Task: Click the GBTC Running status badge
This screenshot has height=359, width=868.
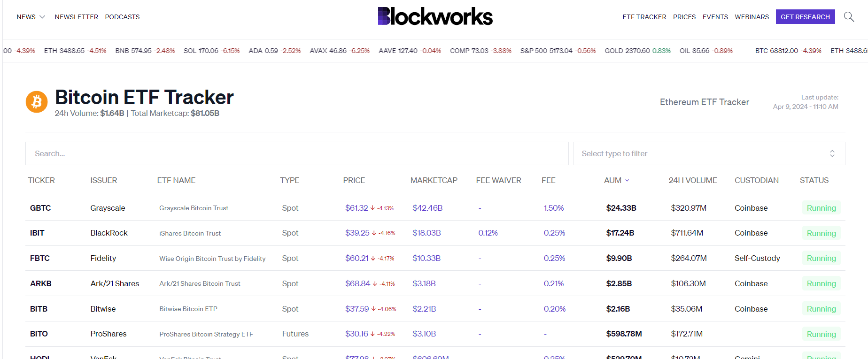Action: click(821, 208)
